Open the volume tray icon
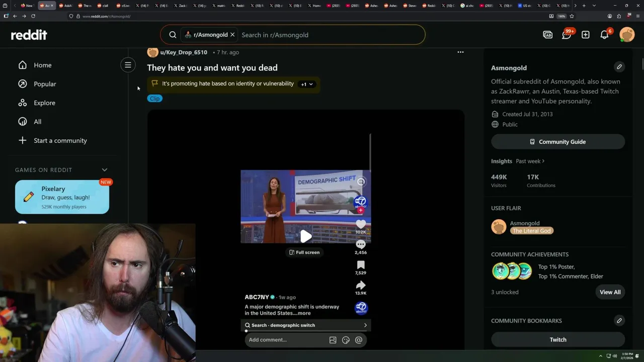The image size is (644, 362). pos(614,356)
